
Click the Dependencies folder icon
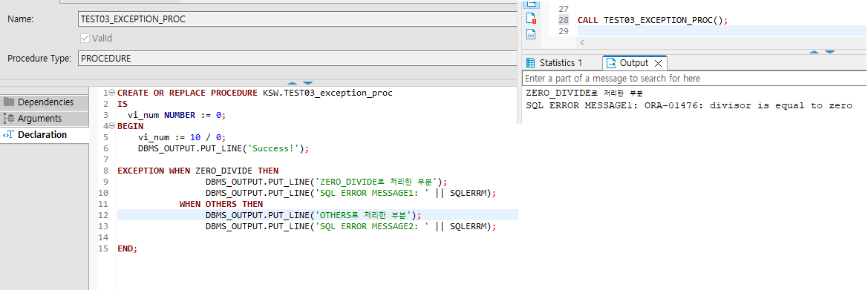tap(9, 102)
